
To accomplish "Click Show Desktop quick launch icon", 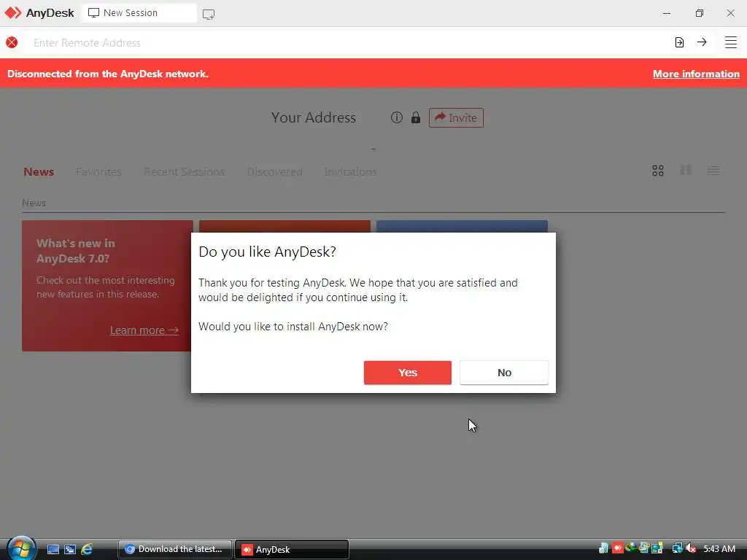I will (x=53, y=549).
